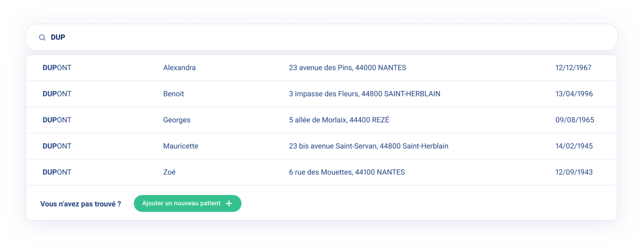Click the text Vous n'avez pas trouvé ?
Viewport: 644px width, 248px height.
tap(80, 204)
